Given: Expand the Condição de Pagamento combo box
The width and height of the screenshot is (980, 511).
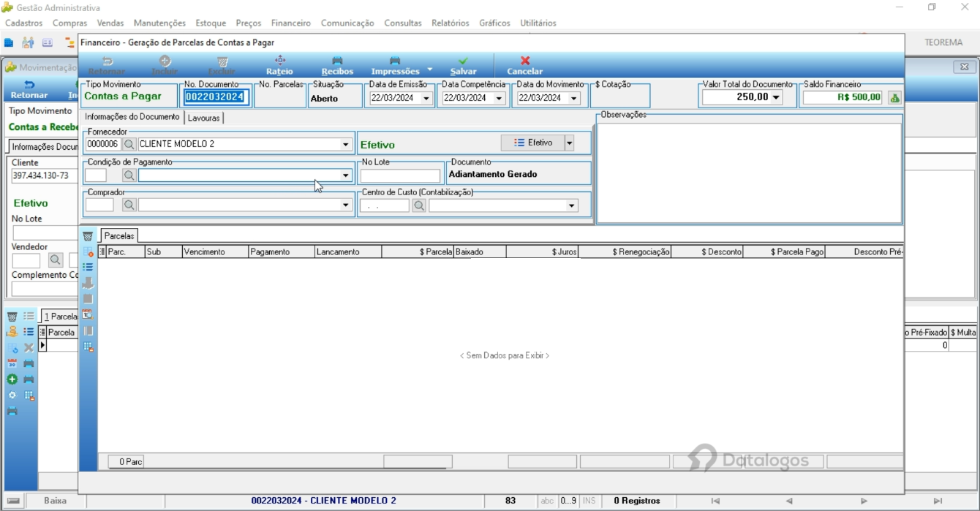Looking at the screenshot, I should (346, 175).
